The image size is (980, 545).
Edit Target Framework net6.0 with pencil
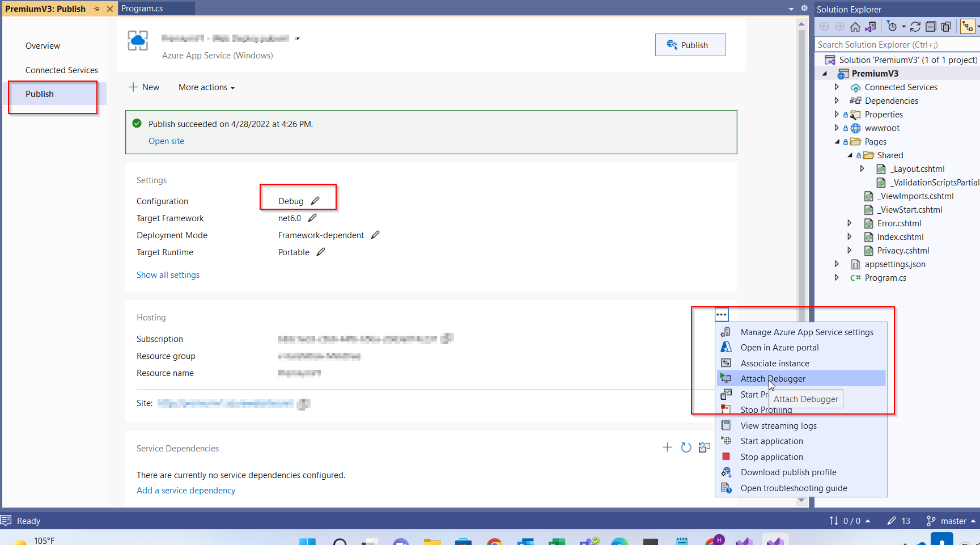pos(312,218)
